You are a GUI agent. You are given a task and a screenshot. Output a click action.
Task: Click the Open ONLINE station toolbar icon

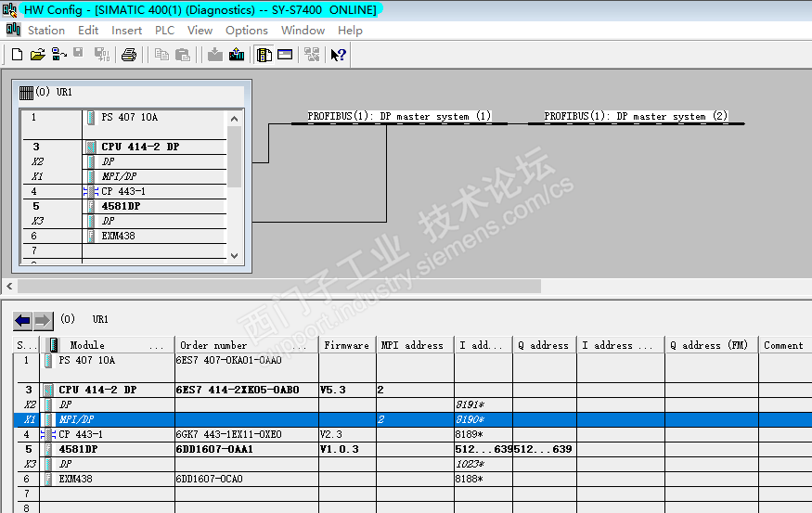click(x=59, y=55)
